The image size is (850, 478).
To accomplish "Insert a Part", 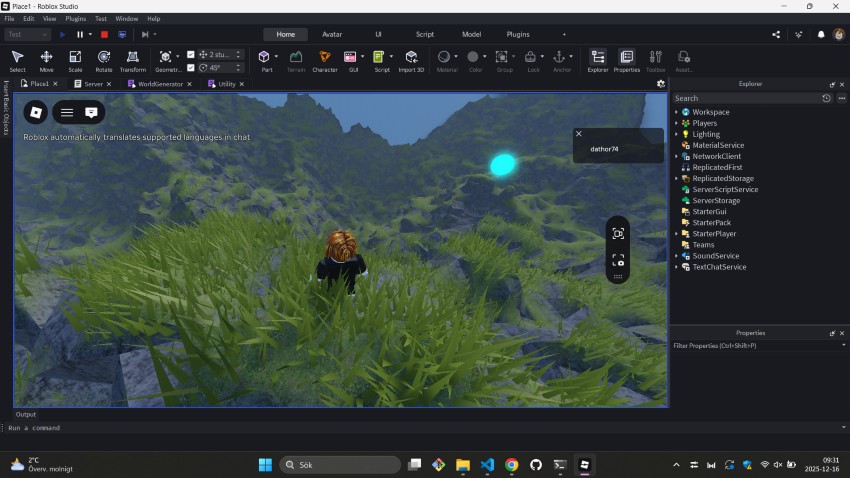I will pyautogui.click(x=264, y=61).
